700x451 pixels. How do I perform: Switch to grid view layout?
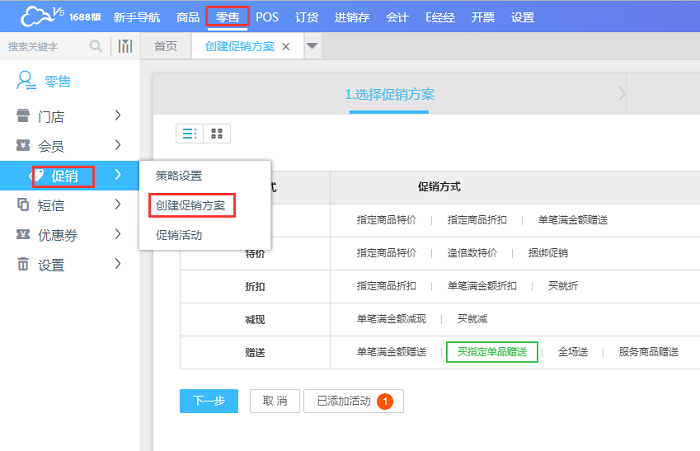pos(217,133)
